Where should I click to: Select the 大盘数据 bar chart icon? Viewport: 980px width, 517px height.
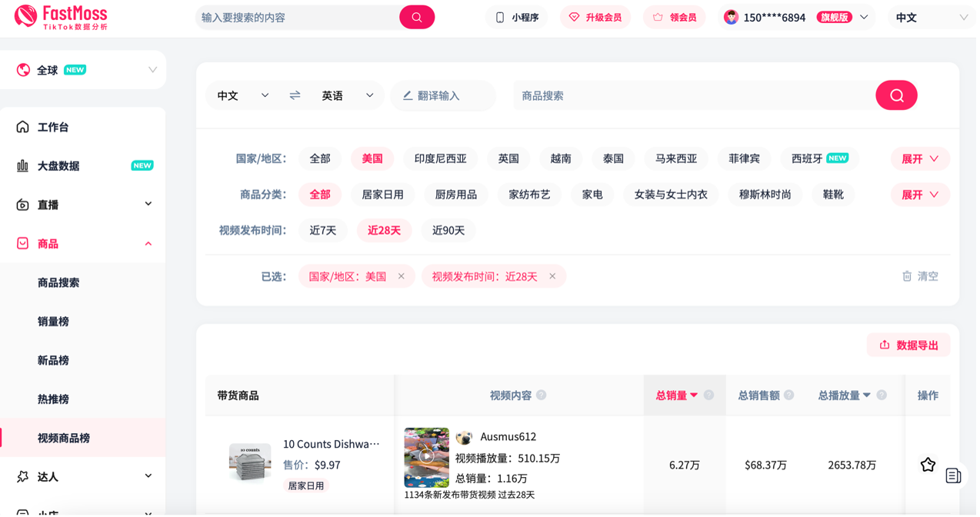click(23, 165)
